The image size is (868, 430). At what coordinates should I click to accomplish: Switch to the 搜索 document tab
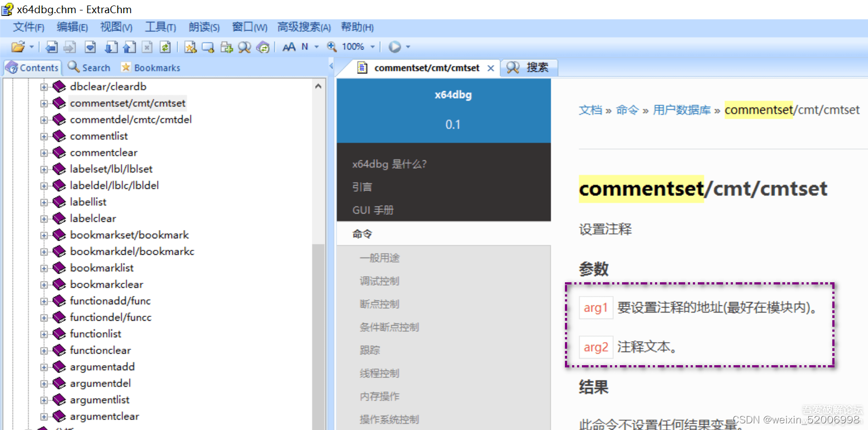(528, 68)
